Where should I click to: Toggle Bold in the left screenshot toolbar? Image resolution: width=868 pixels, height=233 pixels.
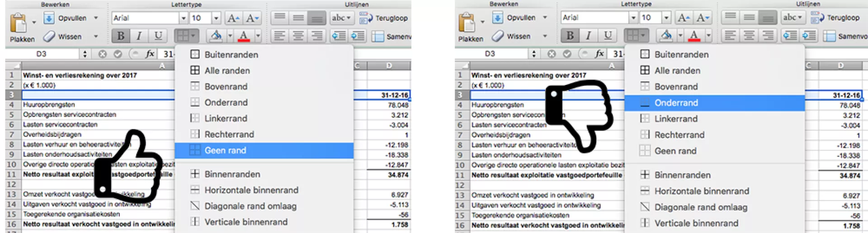(x=121, y=36)
